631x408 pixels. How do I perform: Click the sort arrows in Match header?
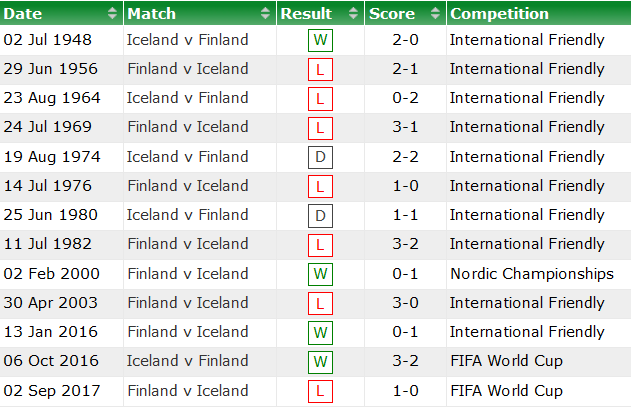tap(265, 14)
